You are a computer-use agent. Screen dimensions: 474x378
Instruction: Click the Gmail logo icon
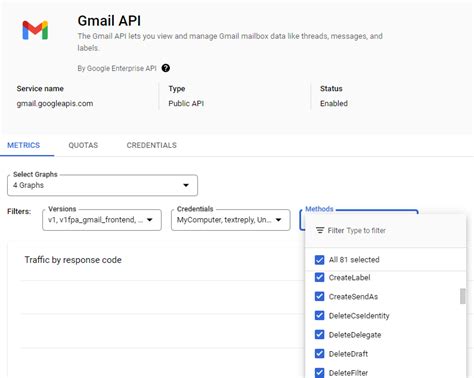pyautogui.click(x=35, y=30)
